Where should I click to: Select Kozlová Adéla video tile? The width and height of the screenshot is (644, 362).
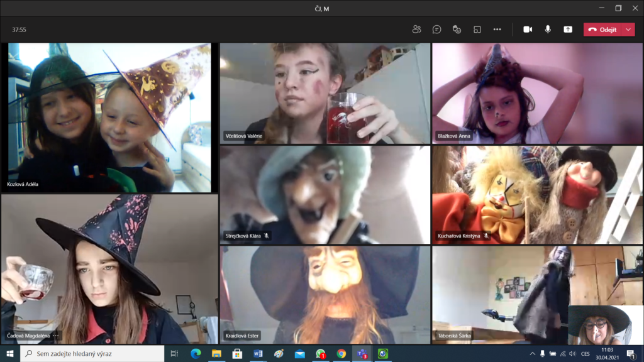coord(109,118)
